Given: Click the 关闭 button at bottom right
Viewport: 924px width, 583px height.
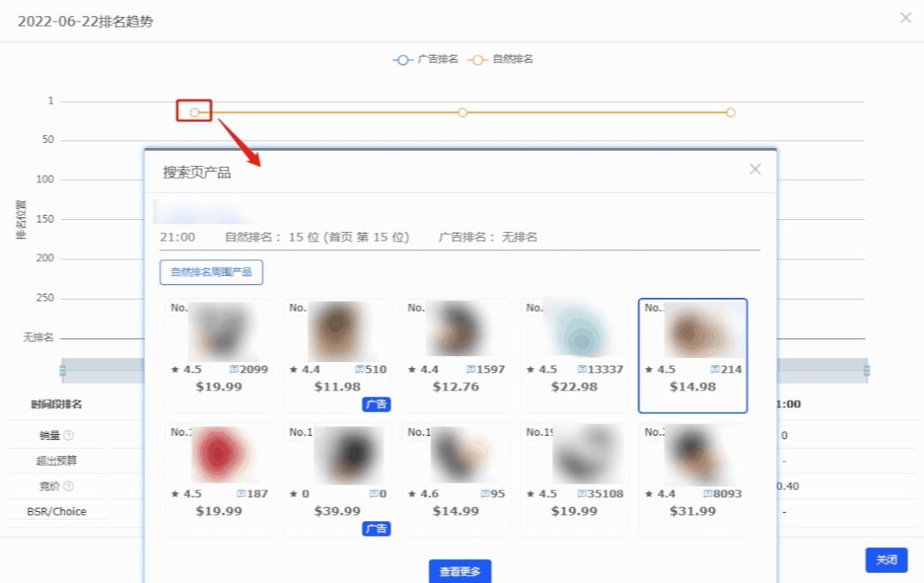Looking at the screenshot, I should point(886,560).
